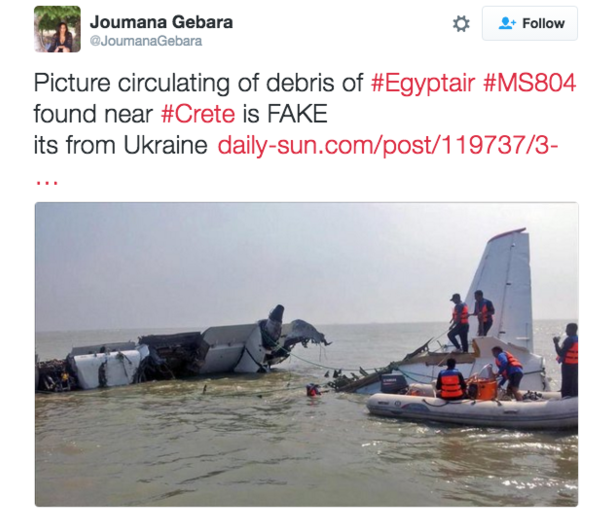The width and height of the screenshot is (612, 514).
Task: Expand the red ellipsis of truncated link
Action: [47, 182]
